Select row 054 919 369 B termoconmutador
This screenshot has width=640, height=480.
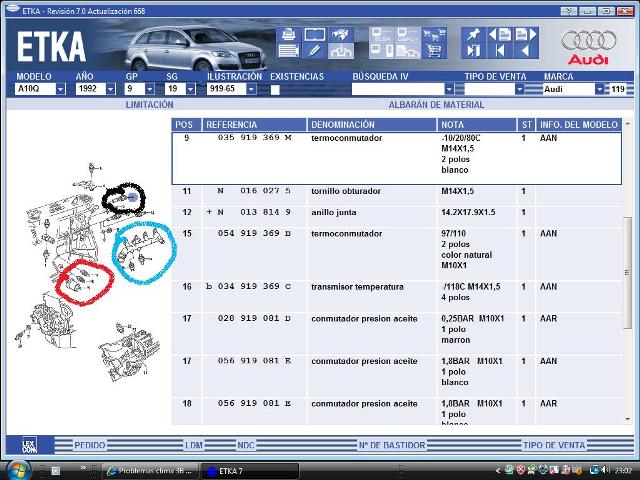tap(397, 253)
